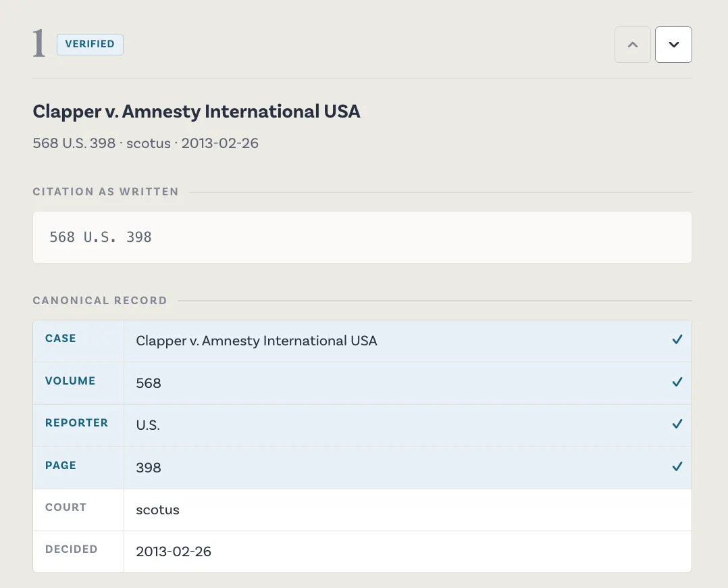Click the checkmark in the Page row

677,466
